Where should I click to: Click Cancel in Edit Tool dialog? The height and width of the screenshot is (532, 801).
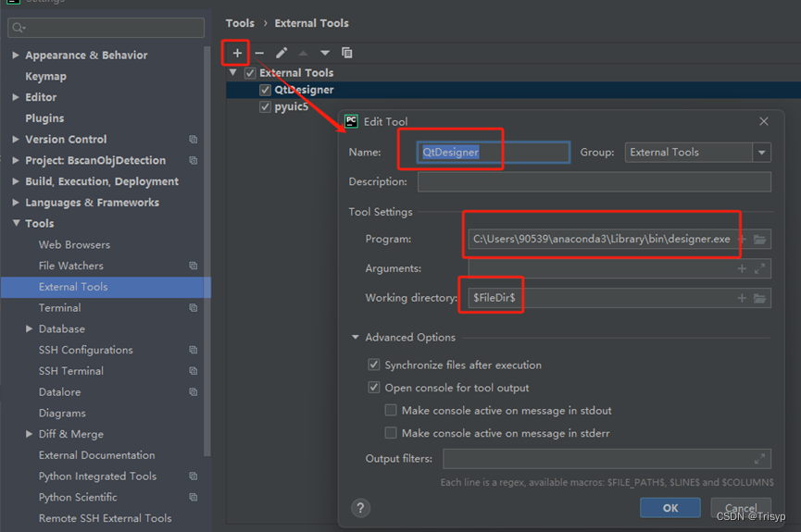(x=741, y=508)
